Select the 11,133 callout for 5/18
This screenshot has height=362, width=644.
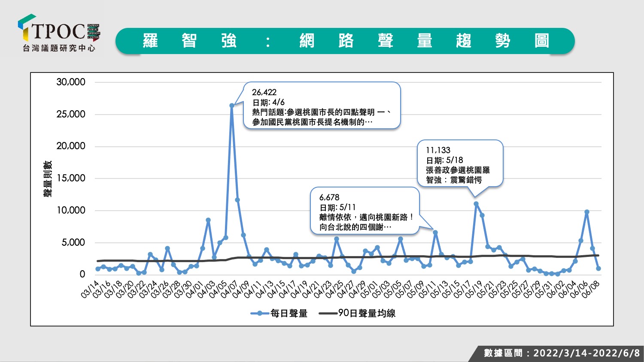coord(460,163)
